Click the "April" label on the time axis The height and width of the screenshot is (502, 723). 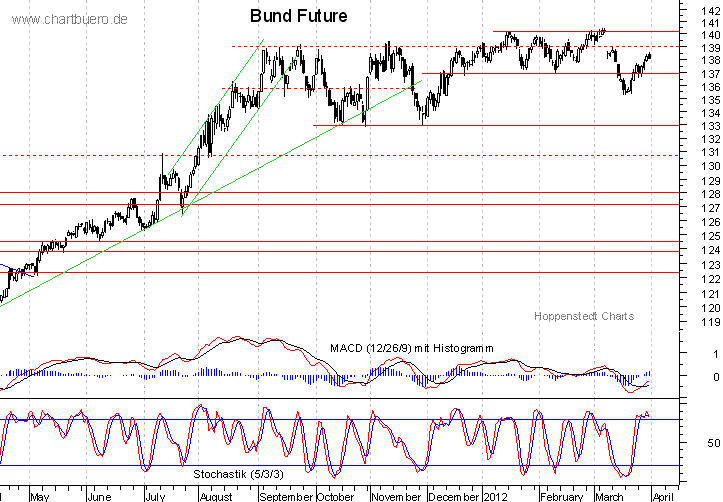pyautogui.click(x=663, y=496)
